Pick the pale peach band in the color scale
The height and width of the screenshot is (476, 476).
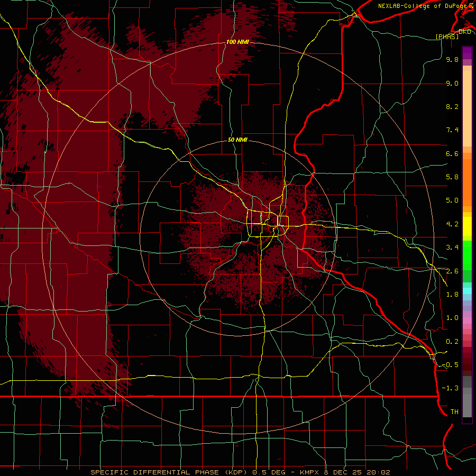pos(467,108)
